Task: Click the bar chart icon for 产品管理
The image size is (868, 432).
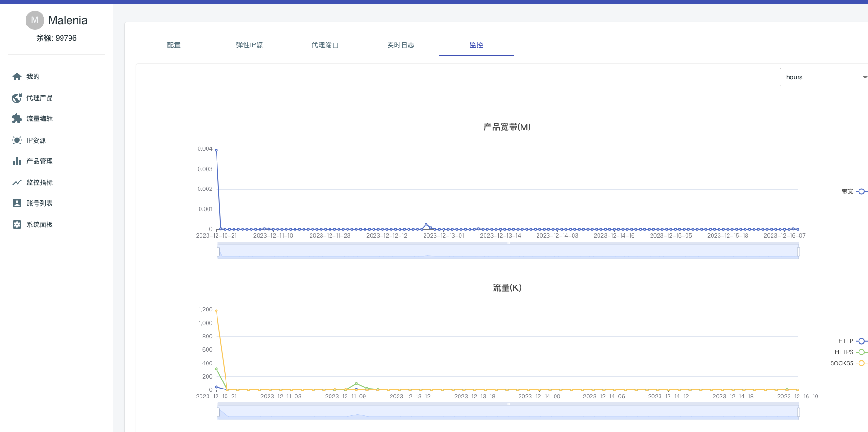Action: 17,161
